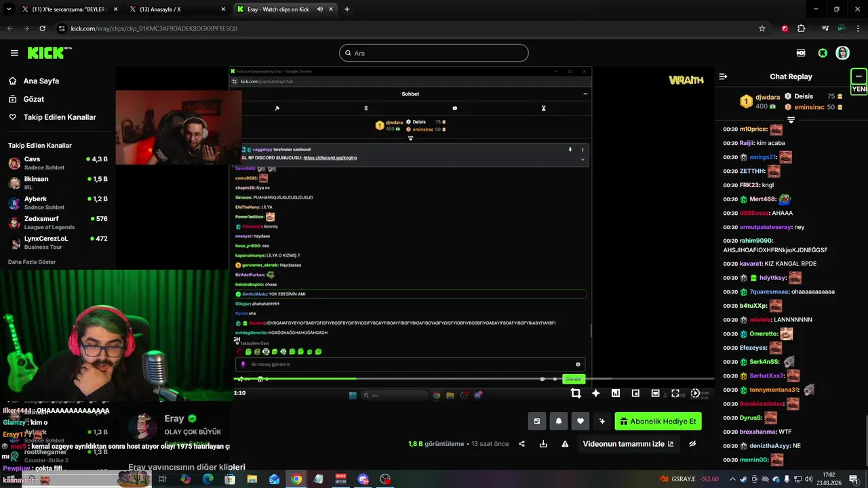868x488 pixels.
Task: Click the kick.com address bar URL
Action: pyautogui.click(x=154, y=28)
